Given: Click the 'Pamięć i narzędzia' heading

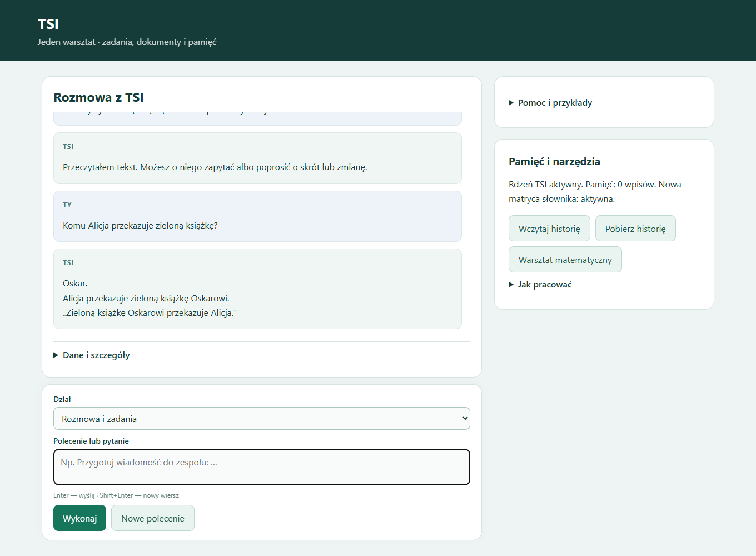Looking at the screenshot, I should tap(554, 162).
